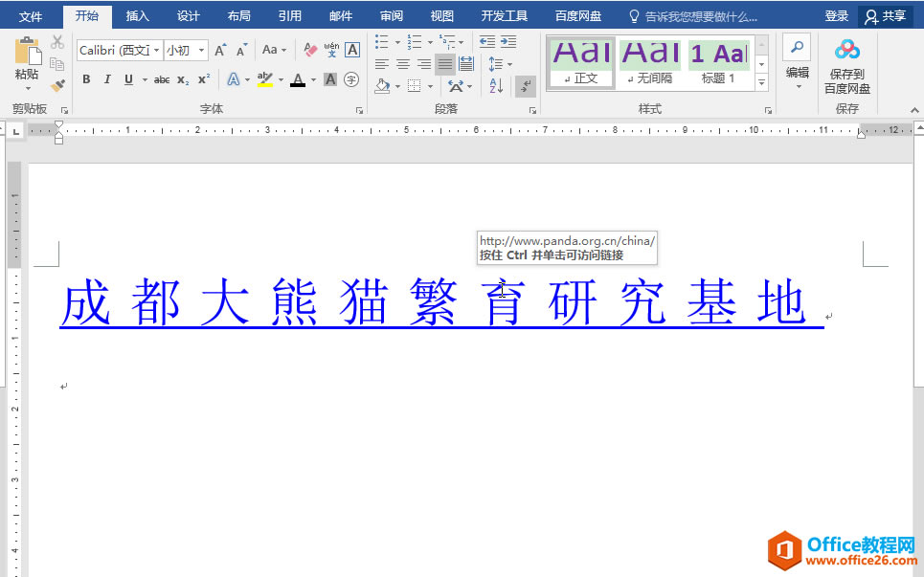Viewport: 924px width, 577px height.
Task: Apply the 无间隔 style
Action: click(650, 63)
